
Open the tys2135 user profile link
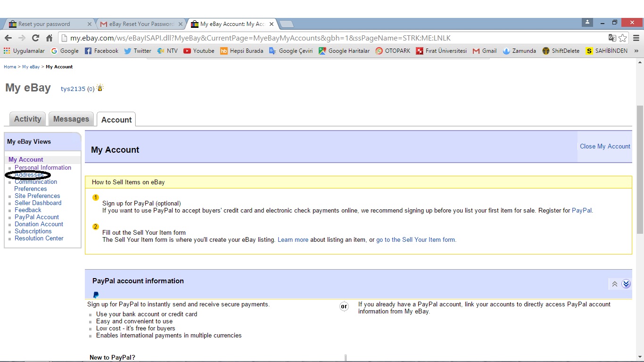point(73,89)
